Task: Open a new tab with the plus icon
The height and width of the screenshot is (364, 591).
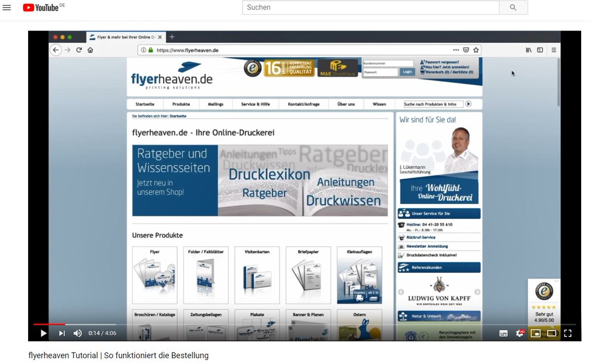Action: click(172, 37)
